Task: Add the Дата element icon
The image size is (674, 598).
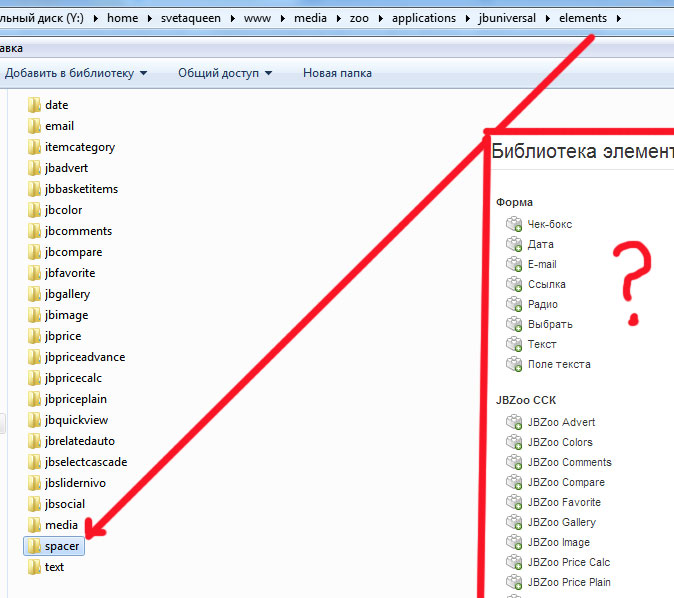Action: point(514,244)
